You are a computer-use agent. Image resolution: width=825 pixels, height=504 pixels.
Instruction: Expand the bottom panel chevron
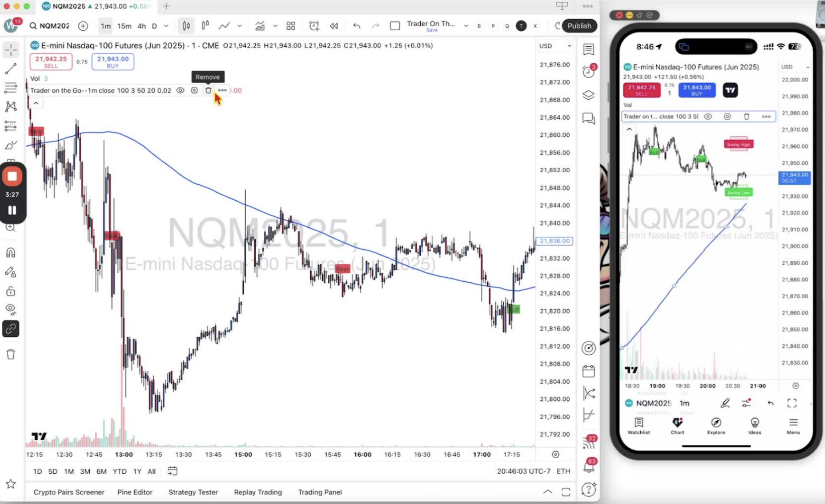[548, 492]
